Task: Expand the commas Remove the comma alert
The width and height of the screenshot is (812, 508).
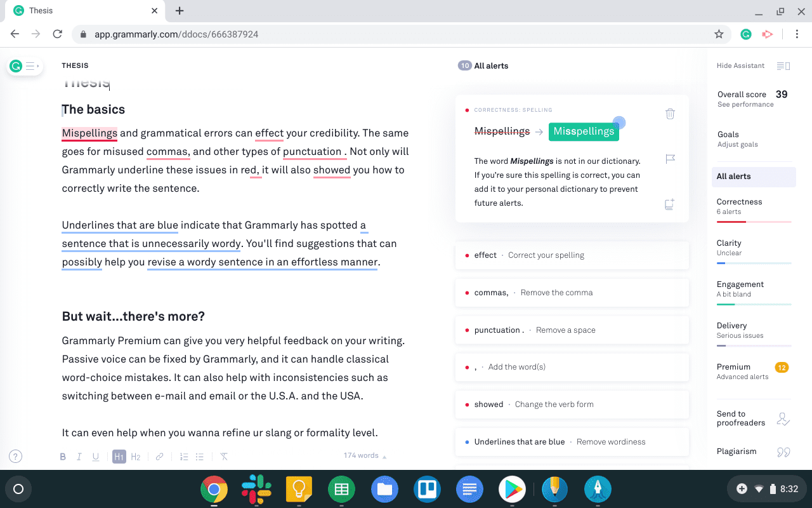Action: coord(572,293)
